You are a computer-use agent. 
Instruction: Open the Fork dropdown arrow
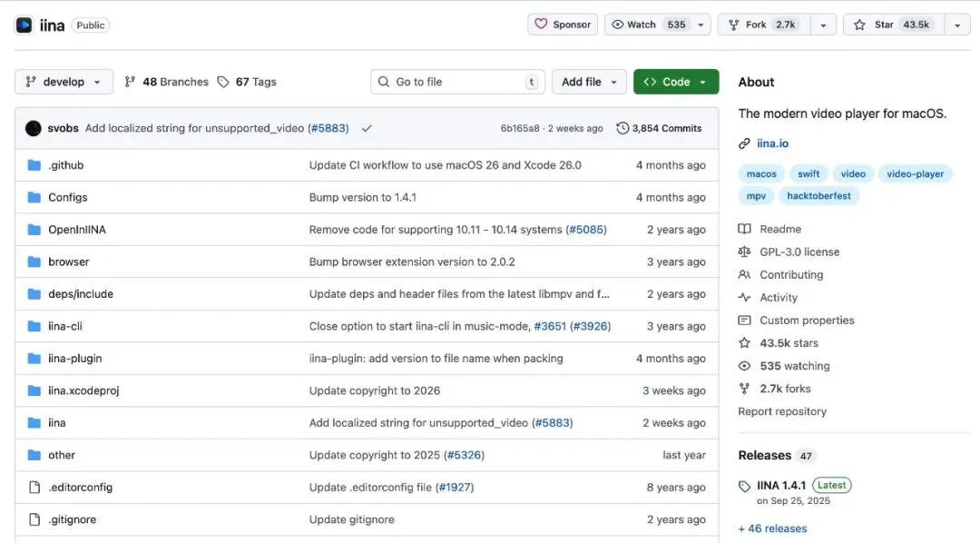(823, 25)
